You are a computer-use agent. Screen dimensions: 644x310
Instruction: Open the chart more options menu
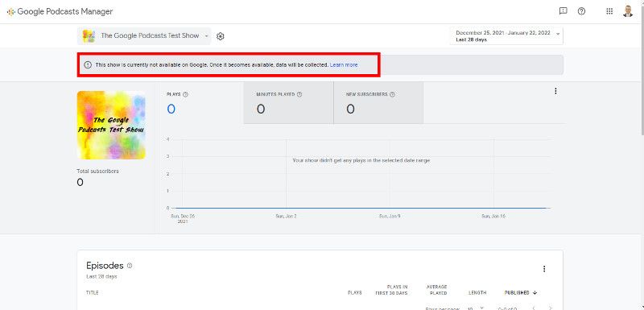pos(555,91)
